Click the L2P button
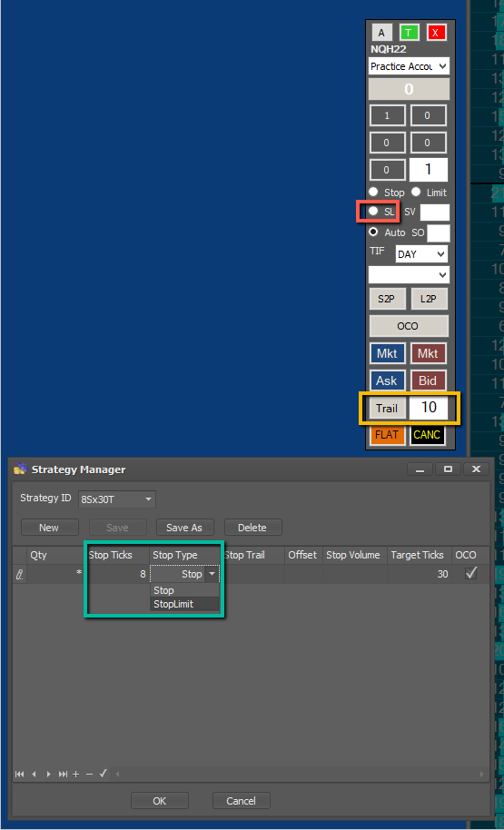 tap(429, 299)
